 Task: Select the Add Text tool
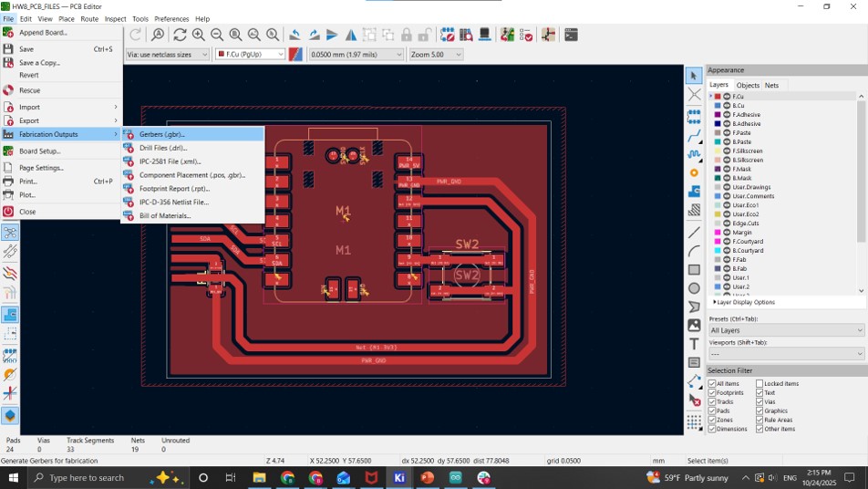(694, 344)
